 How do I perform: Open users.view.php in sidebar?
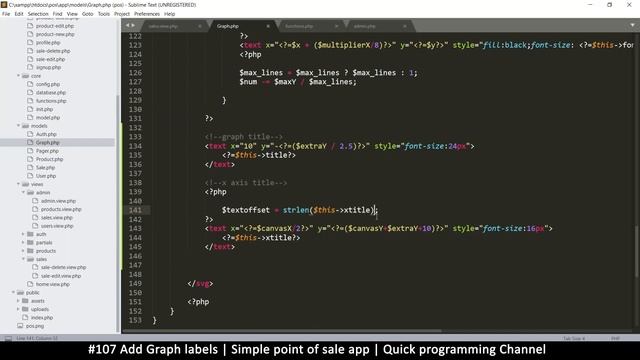(x=57, y=226)
